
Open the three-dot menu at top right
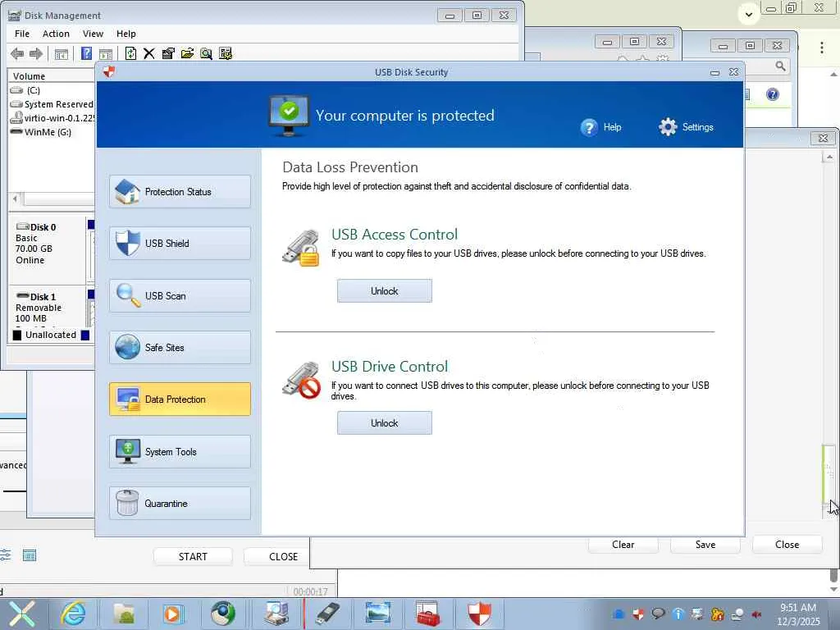[822, 47]
